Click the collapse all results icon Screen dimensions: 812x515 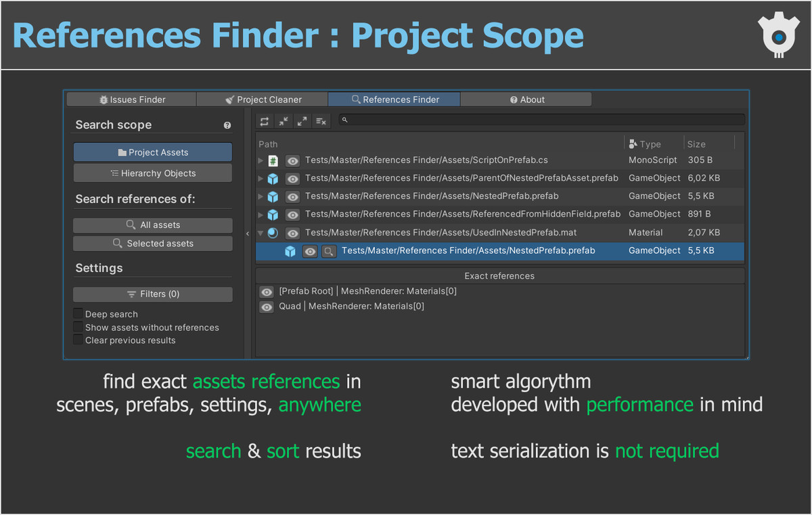coord(284,121)
